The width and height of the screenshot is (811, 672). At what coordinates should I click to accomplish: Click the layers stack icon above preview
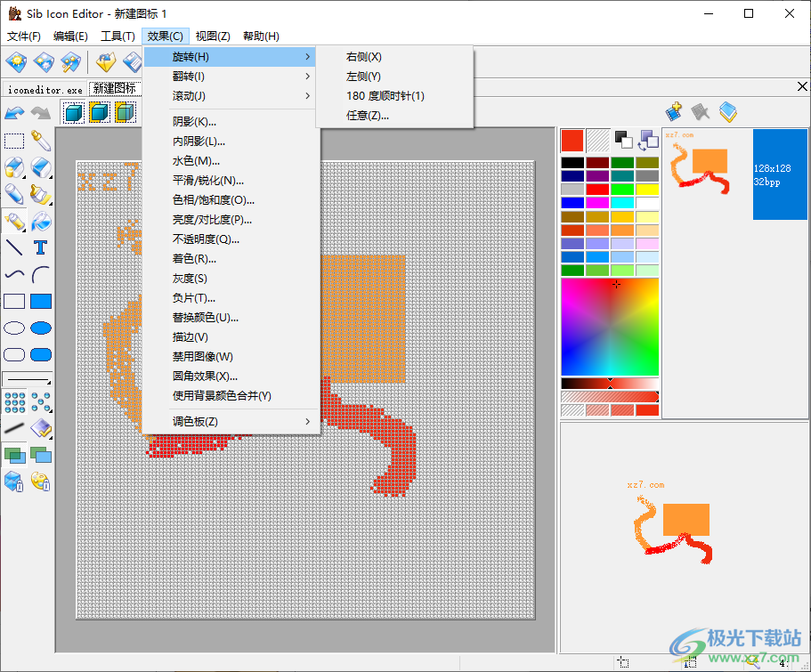727,112
